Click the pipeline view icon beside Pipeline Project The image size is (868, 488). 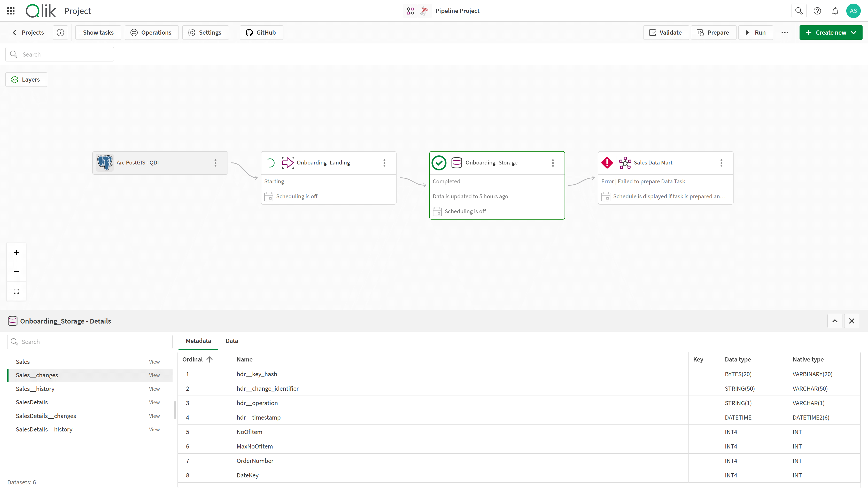tap(410, 11)
